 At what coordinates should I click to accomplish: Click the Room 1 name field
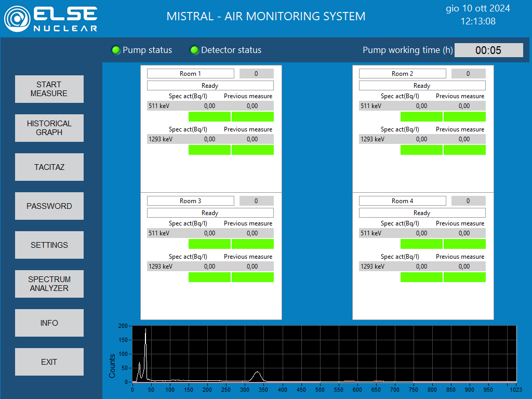(190, 74)
